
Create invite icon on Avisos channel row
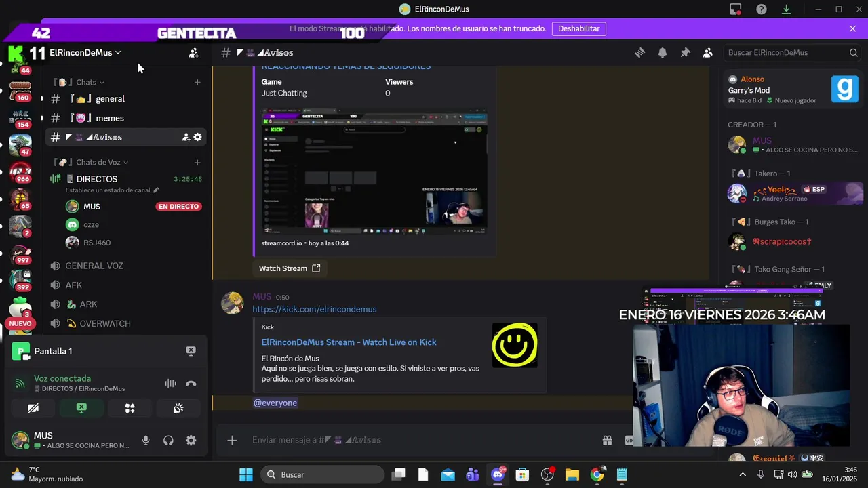tap(186, 137)
